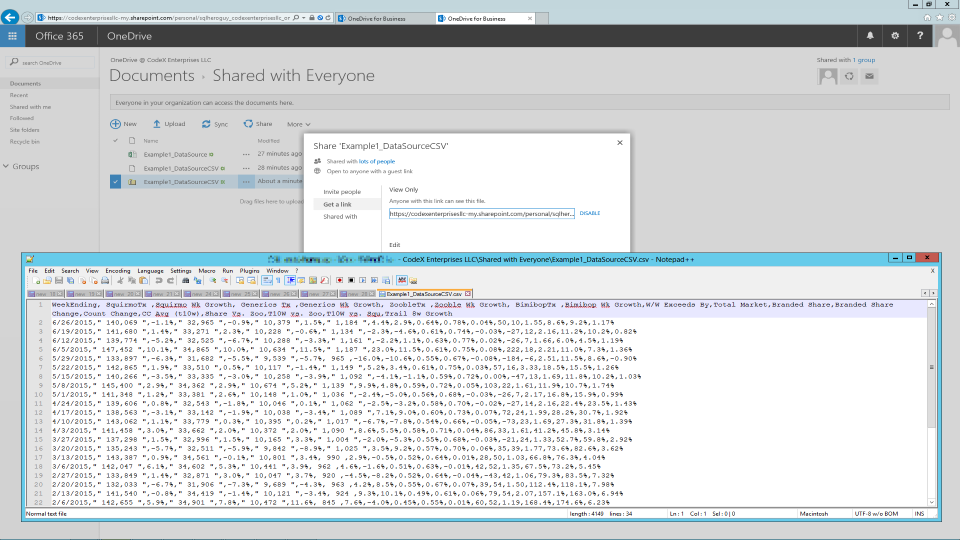The height and width of the screenshot is (540, 960).
Task: Open Recycle bin in the OneDrive sidebar
Action: coord(24,141)
